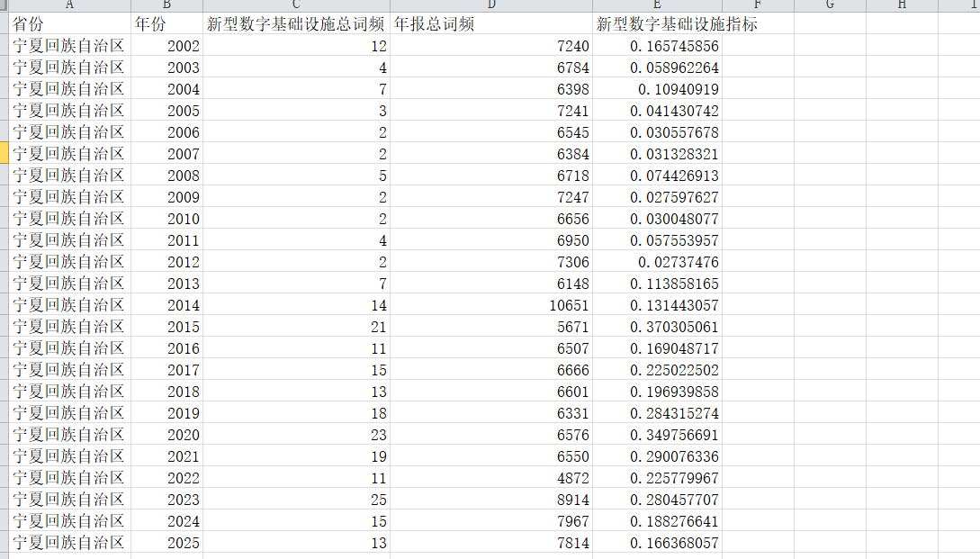Click the cell showing 0.370305061
980x559 pixels.
657,327
